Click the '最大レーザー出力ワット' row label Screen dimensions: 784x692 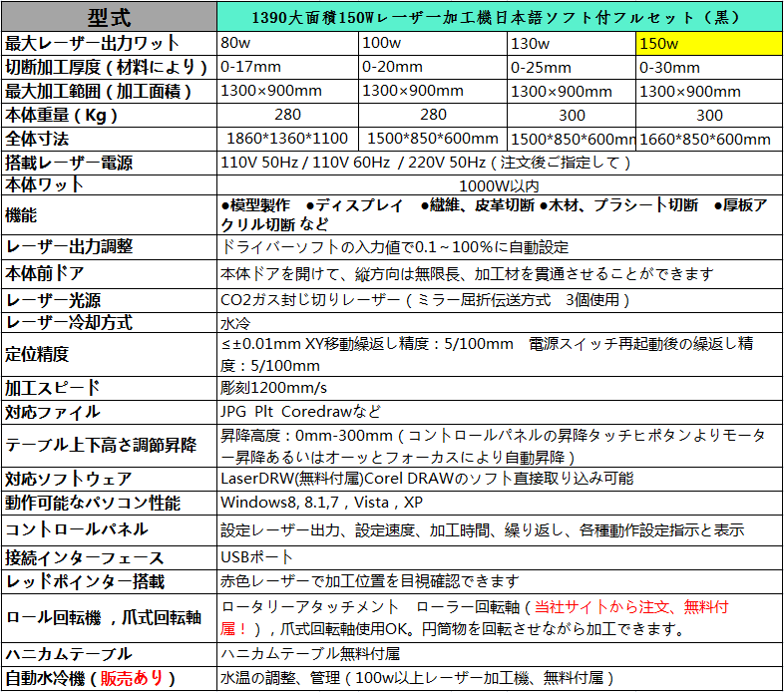[x=109, y=44]
